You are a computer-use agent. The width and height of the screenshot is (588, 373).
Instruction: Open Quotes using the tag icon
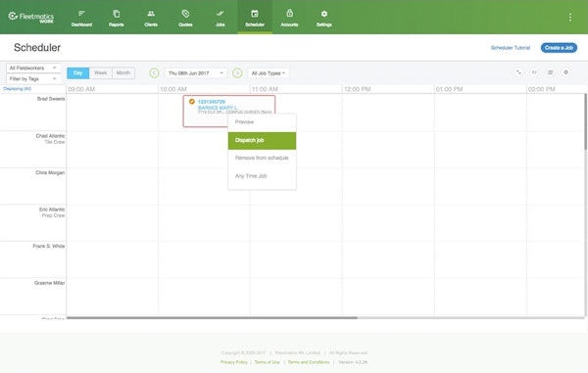[x=185, y=14]
